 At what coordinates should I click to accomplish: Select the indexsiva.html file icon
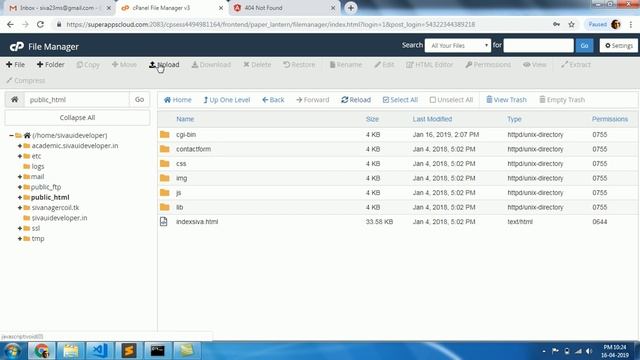(x=164, y=222)
